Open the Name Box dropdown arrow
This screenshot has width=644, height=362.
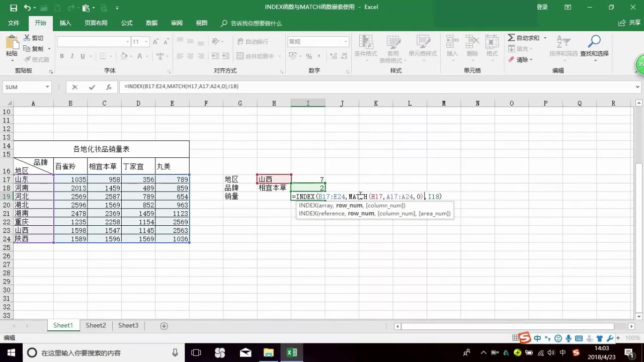(x=46, y=86)
